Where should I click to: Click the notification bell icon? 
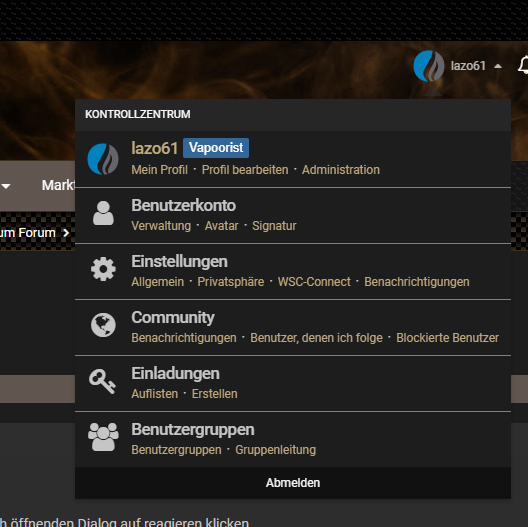coord(523,66)
